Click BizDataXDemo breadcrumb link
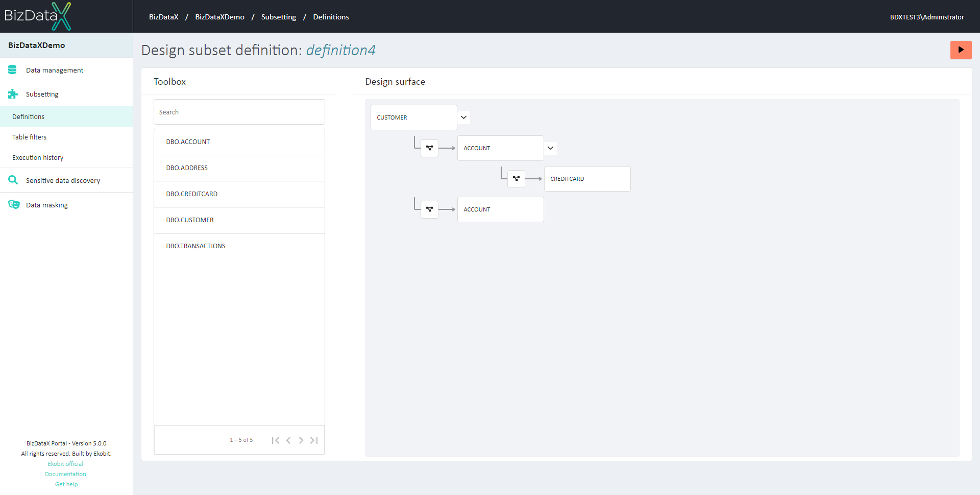The width and height of the screenshot is (980, 495). pos(220,17)
